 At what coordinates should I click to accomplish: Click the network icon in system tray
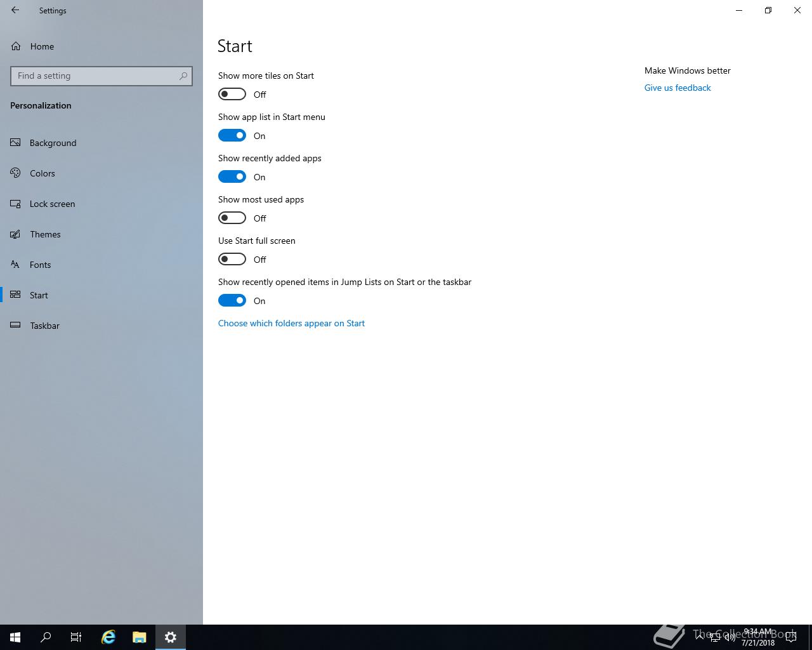point(714,637)
